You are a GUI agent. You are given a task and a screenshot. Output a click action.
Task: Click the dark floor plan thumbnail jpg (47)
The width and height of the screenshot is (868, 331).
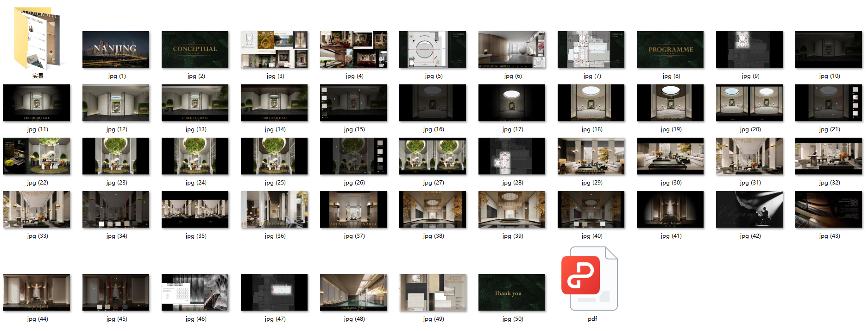tap(274, 293)
